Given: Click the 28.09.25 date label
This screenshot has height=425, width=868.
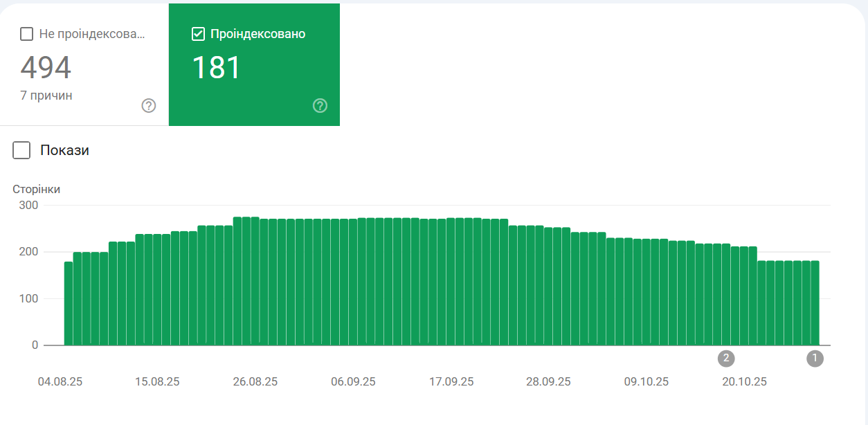Looking at the screenshot, I should [x=548, y=381].
